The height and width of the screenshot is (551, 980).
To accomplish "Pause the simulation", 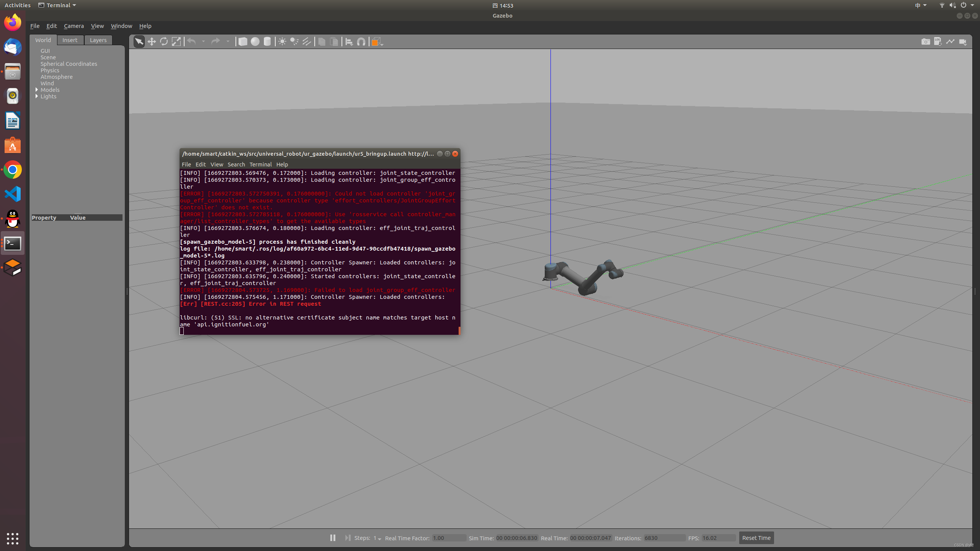I will pos(333,538).
